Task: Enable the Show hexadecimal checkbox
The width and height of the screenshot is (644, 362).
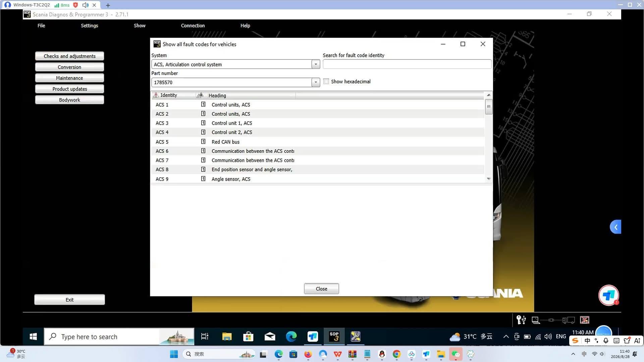Action: coord(326,81)
